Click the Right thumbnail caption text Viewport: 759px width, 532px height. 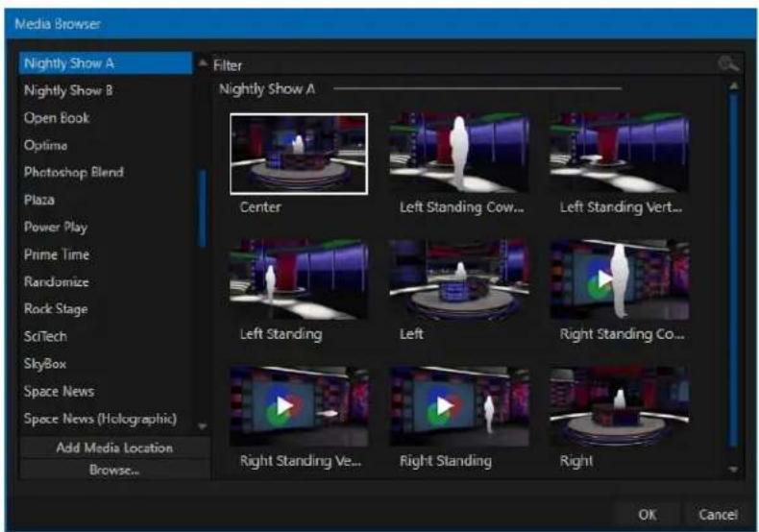pos(576,461)
